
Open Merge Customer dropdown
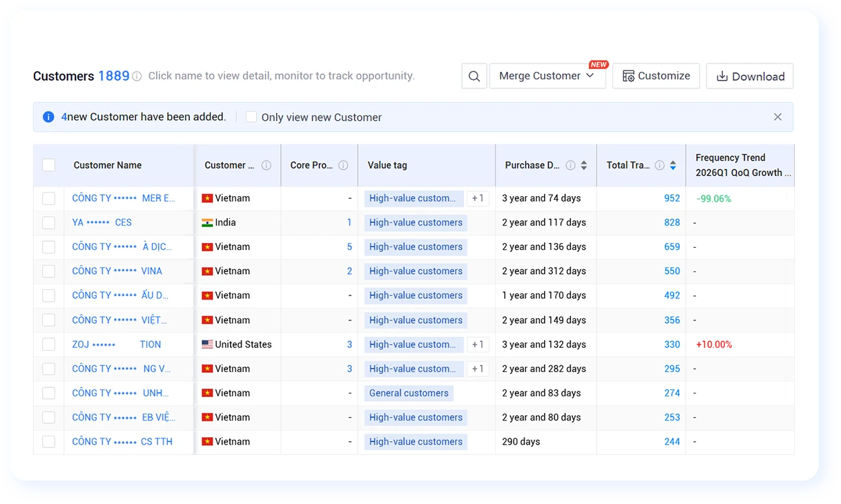[548, 76]
